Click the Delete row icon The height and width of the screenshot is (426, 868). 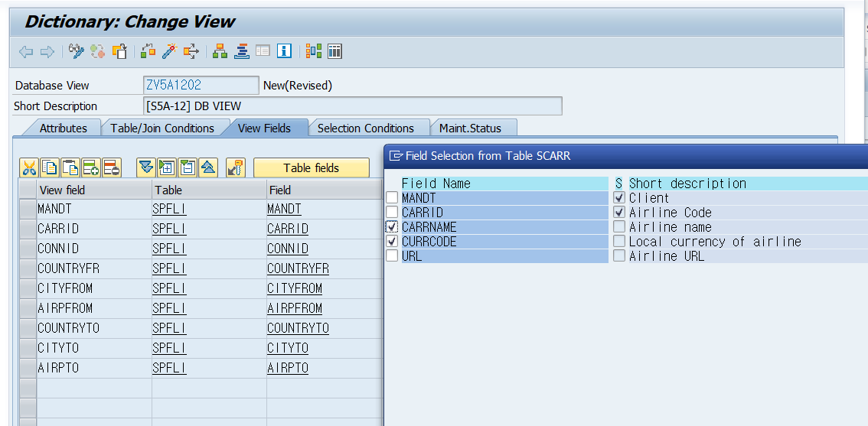(111, 167)
